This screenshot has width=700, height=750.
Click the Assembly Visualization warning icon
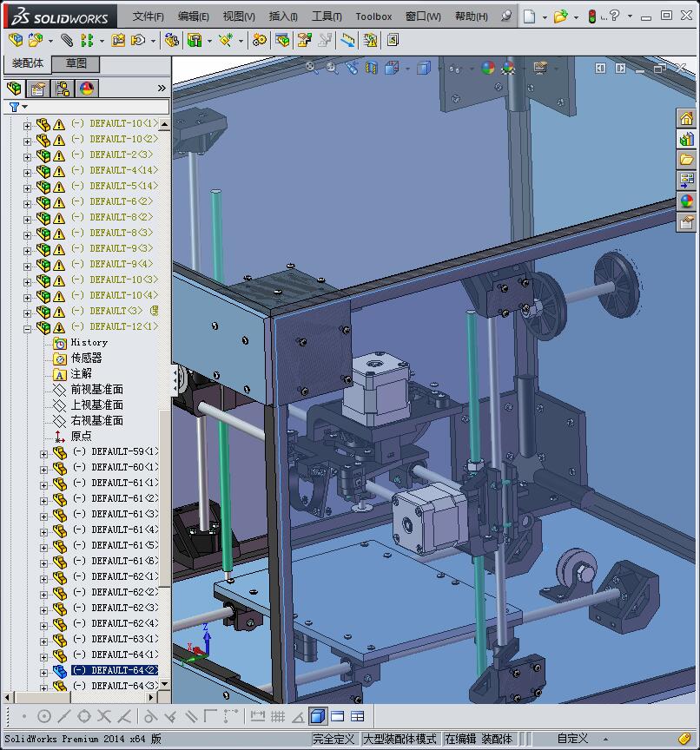click(x=370, y=40)
